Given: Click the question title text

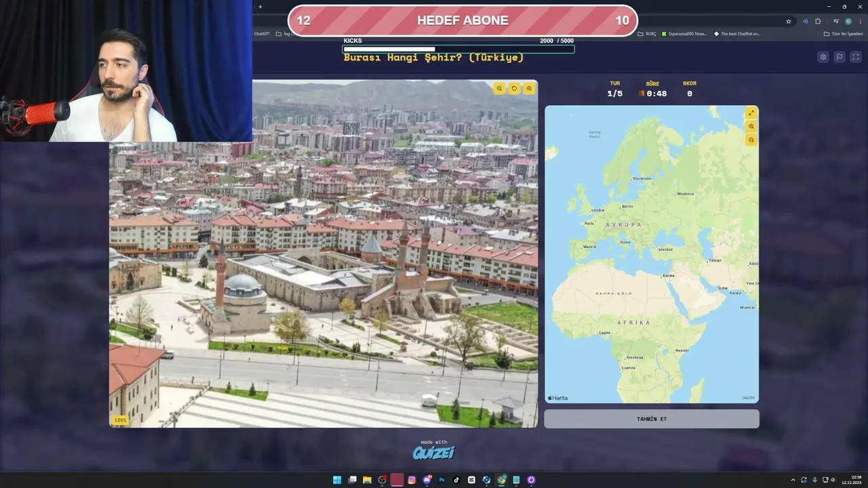Looking at the screenshot, I should [434, 58].
